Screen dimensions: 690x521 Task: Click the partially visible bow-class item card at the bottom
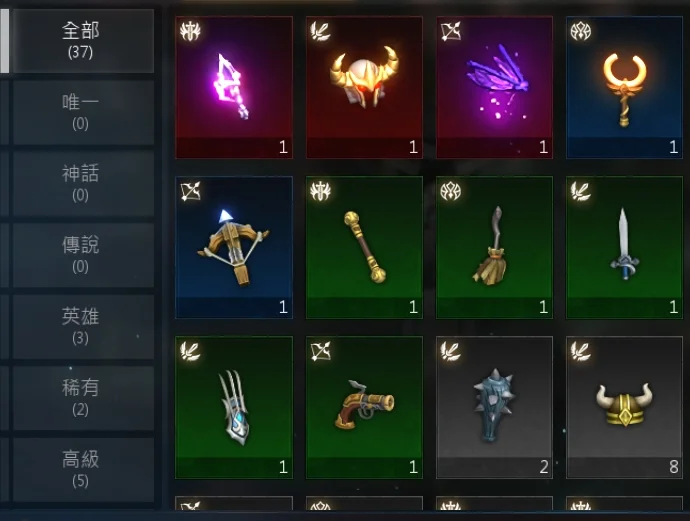point(234,503)
